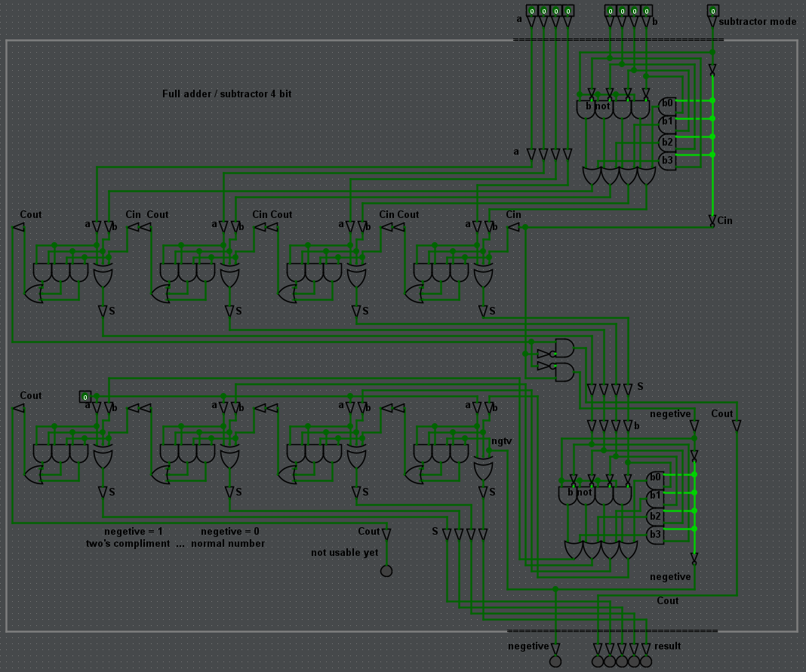Click the b2 AND gate

pyautogui.click(x=667, y=140)
